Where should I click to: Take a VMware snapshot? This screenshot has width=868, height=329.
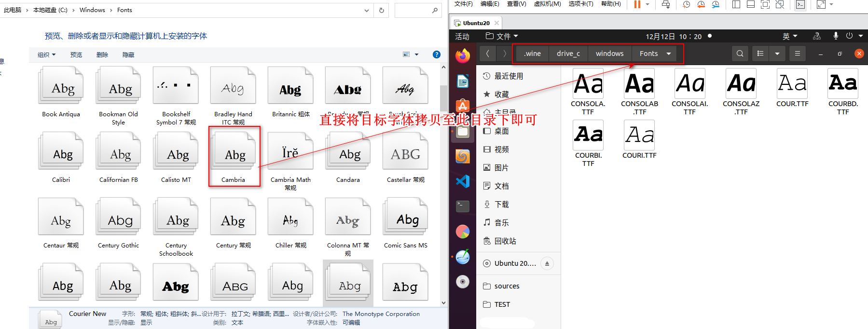click(x=686, y=4)
